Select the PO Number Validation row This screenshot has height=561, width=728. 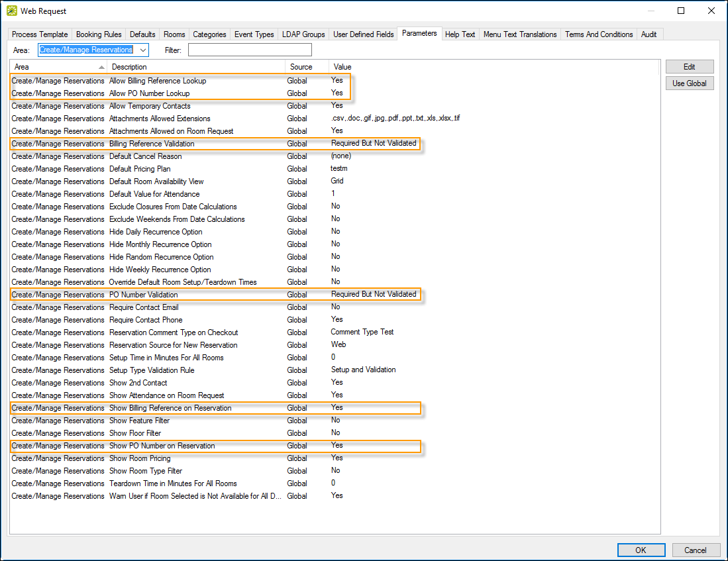click(x=144, y=295)
